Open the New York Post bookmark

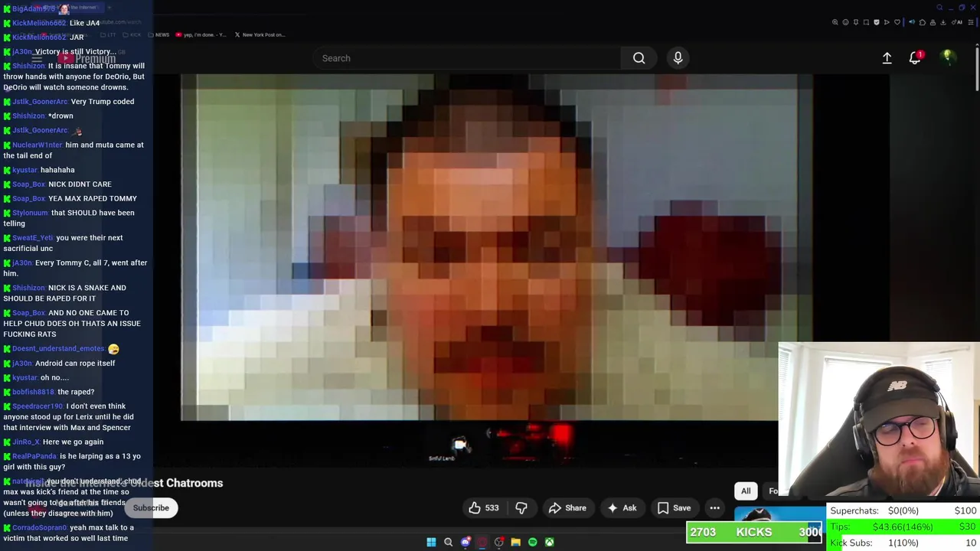260,34
